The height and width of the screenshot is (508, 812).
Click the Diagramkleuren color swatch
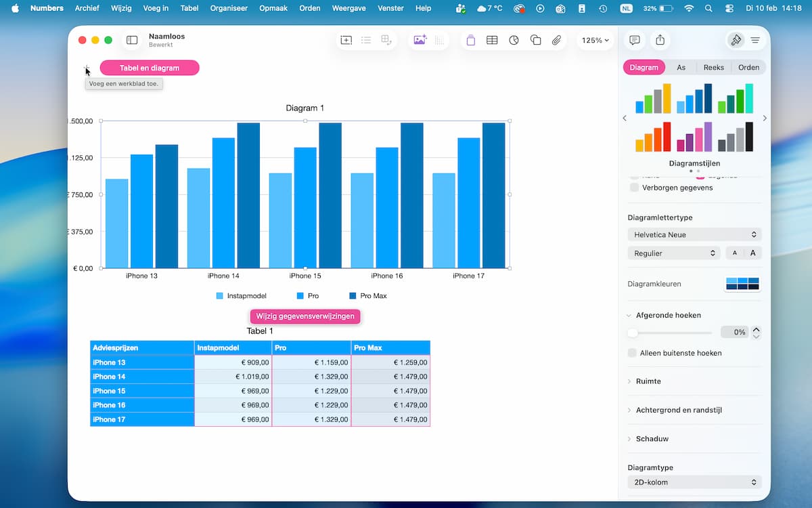point(742,284)
